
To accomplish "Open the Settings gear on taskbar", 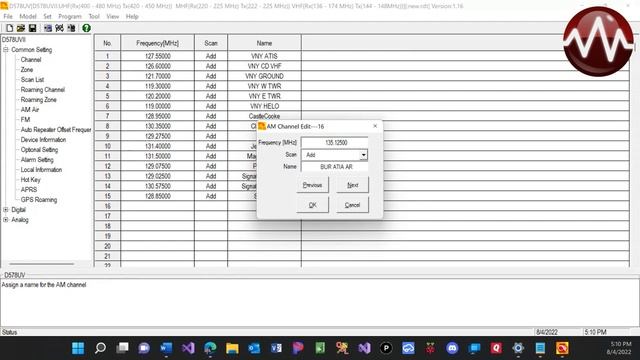I will 518,348.
